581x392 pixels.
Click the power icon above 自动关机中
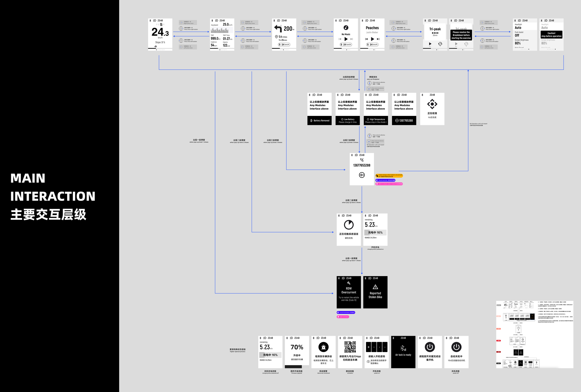[x=456, y=347]
